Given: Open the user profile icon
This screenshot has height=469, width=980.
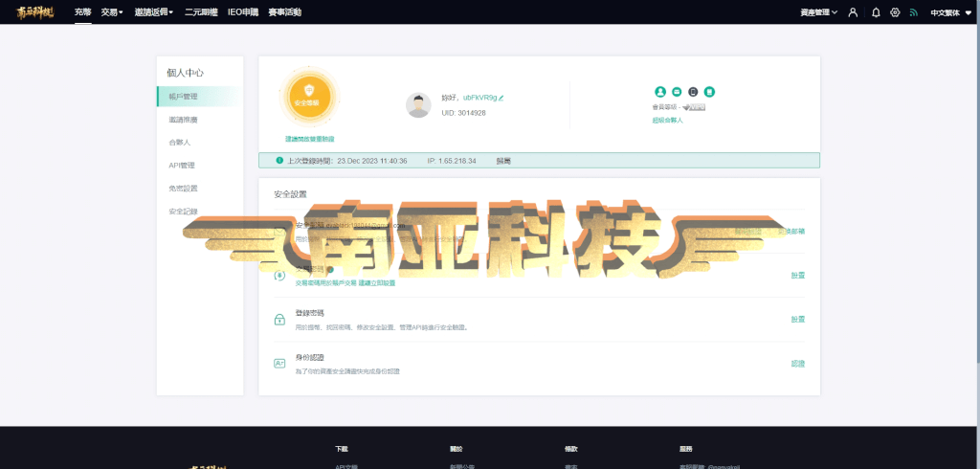Looking at the screenshot, I should point(853,12).
